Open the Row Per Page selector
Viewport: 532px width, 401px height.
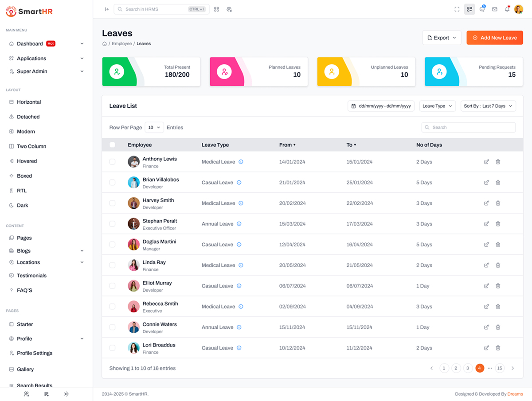coord(154,127)
